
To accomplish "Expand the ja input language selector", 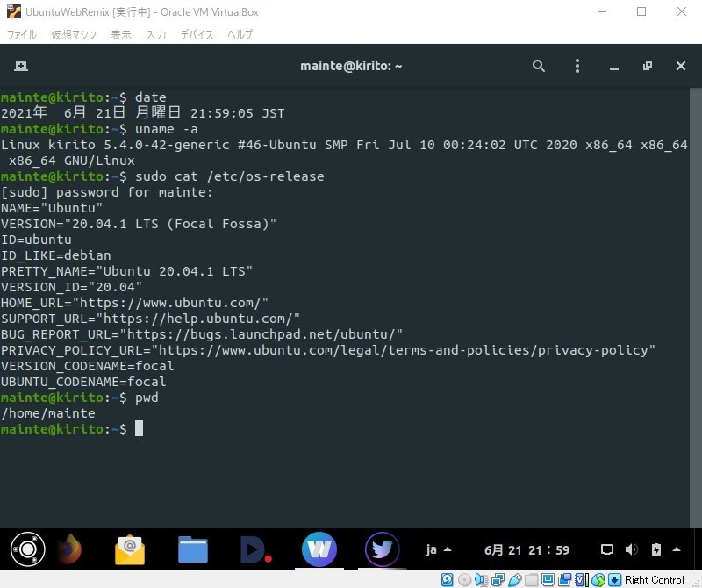I will pos(438,549).
